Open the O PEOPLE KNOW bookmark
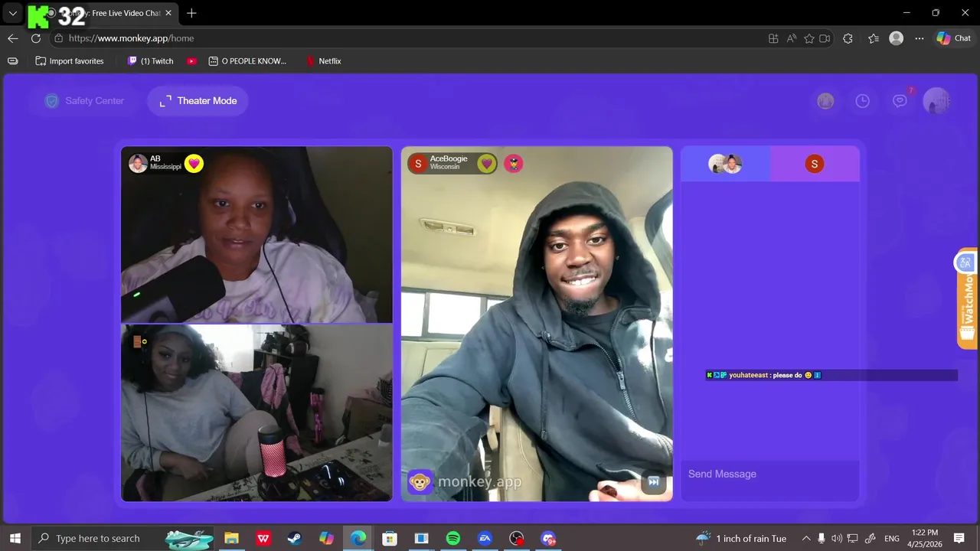 click(247, 61)
